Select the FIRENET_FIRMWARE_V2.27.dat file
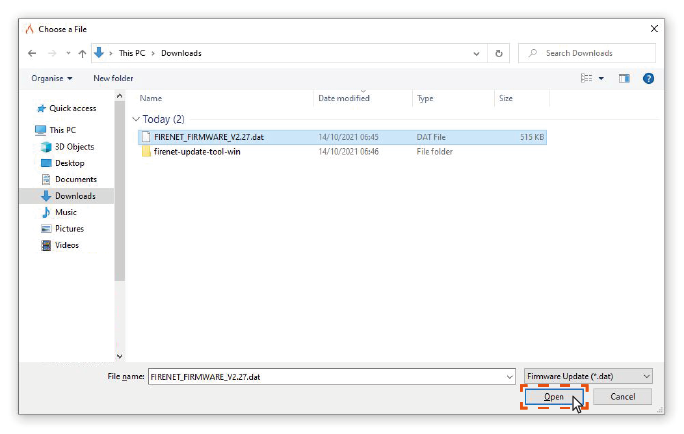This screenshot has height=434, width=684. pos(342,137)
